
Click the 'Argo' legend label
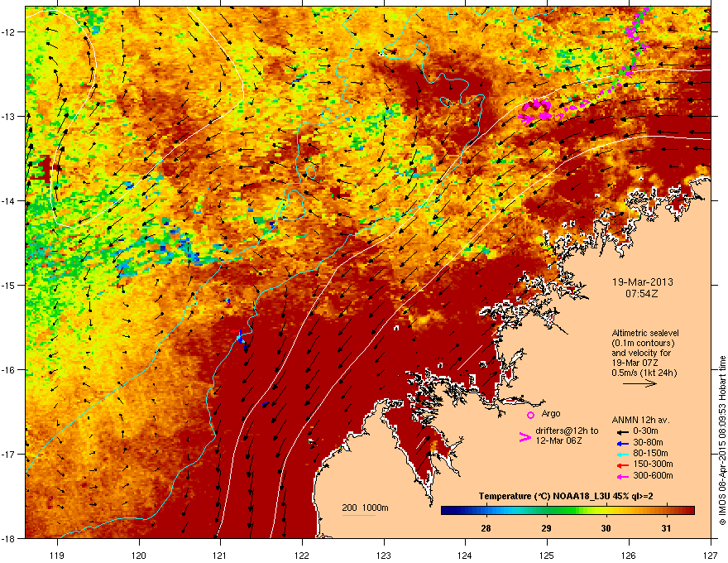pyautogui.click(x=551, y=414)
